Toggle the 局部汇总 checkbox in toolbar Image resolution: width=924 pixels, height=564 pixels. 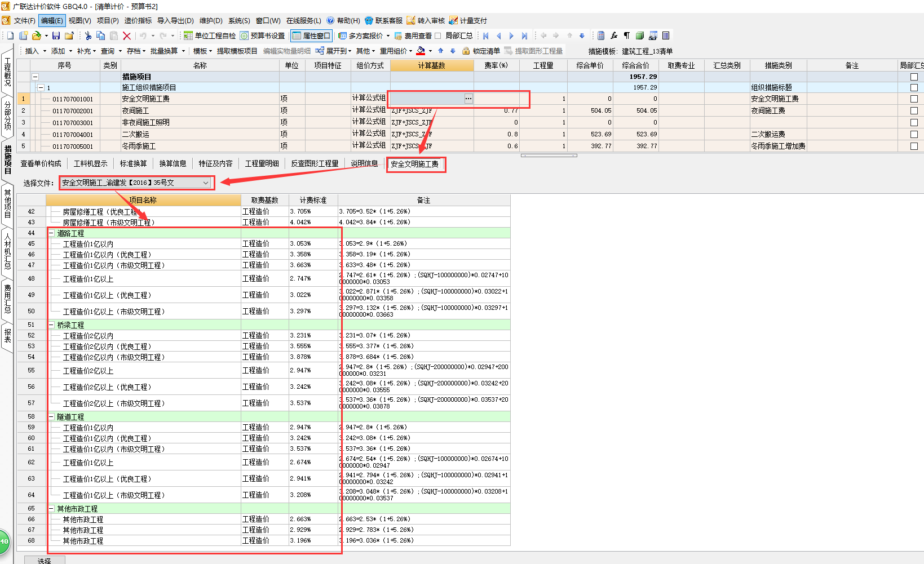point(438,35)
